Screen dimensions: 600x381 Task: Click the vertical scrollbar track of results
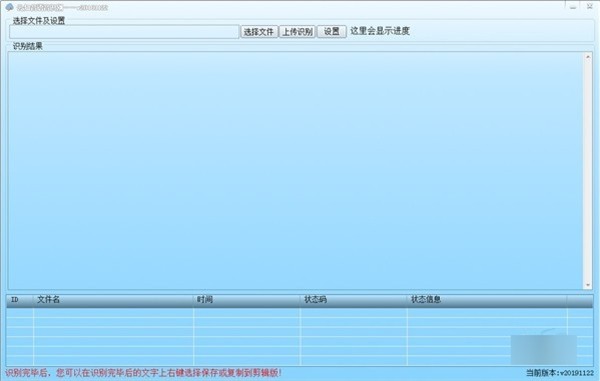(x=588, y=171)
